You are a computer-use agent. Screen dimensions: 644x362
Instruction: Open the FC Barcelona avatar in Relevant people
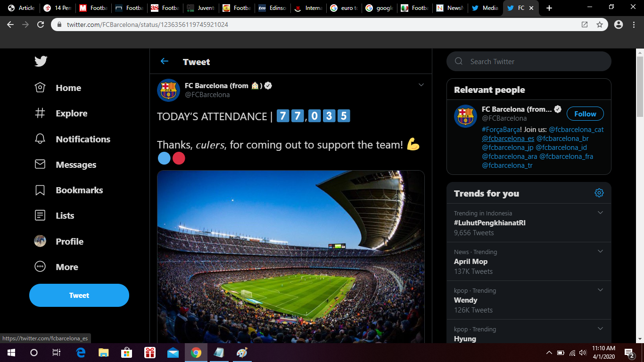(465, 116)
